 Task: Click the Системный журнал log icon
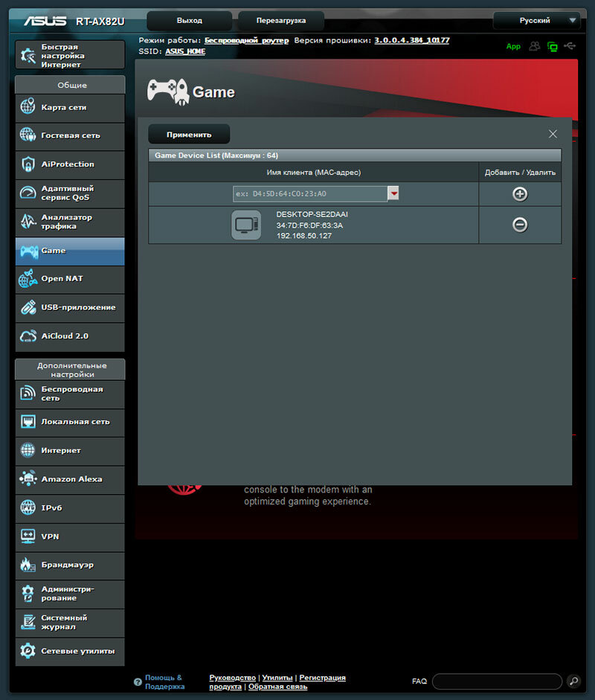[28, 622]
